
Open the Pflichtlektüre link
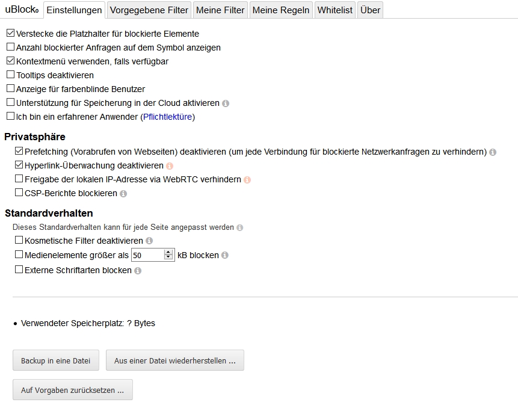(168, 117)
